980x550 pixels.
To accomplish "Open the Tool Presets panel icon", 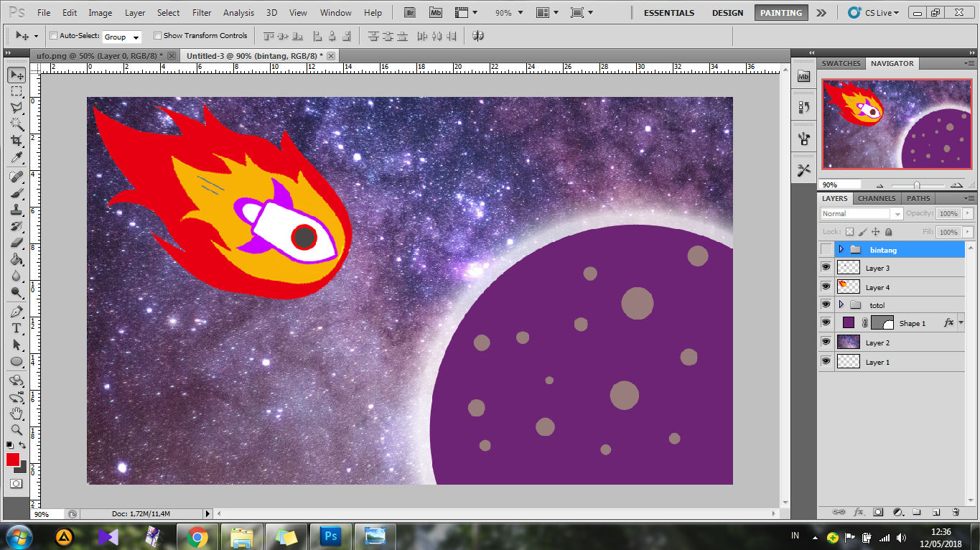I will click(x=803, y=170).
